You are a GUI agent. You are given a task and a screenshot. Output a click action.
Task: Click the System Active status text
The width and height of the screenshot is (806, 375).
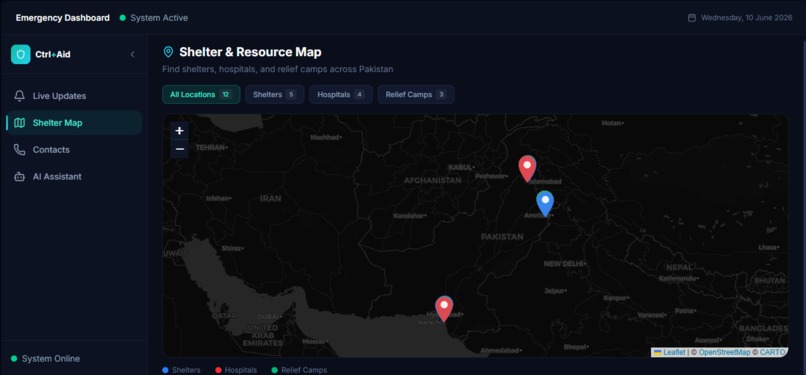(x=159, y=18)
